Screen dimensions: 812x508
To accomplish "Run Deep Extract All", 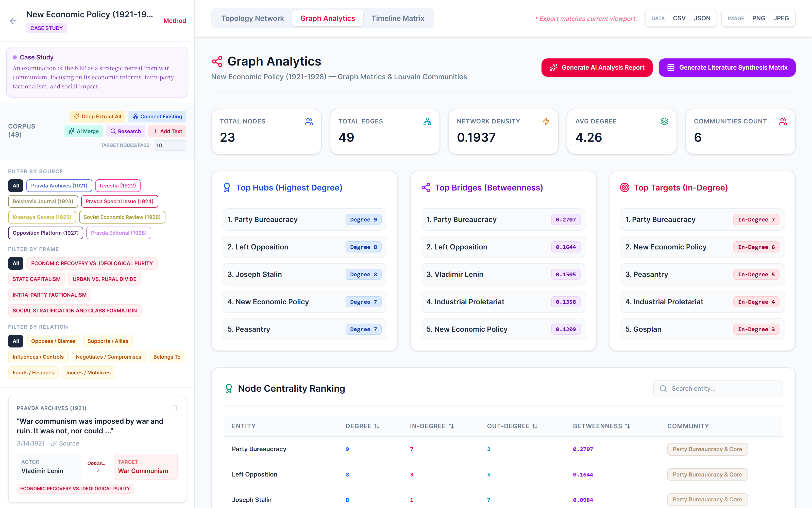I will [97, 117].
